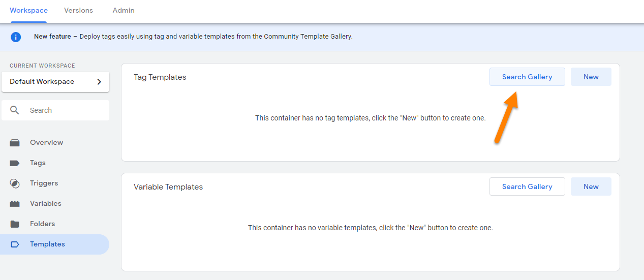The width and height of the screenshot is (644, 280).
Task: Open Variables section in sidebar
Action: (x=46, y=204)
